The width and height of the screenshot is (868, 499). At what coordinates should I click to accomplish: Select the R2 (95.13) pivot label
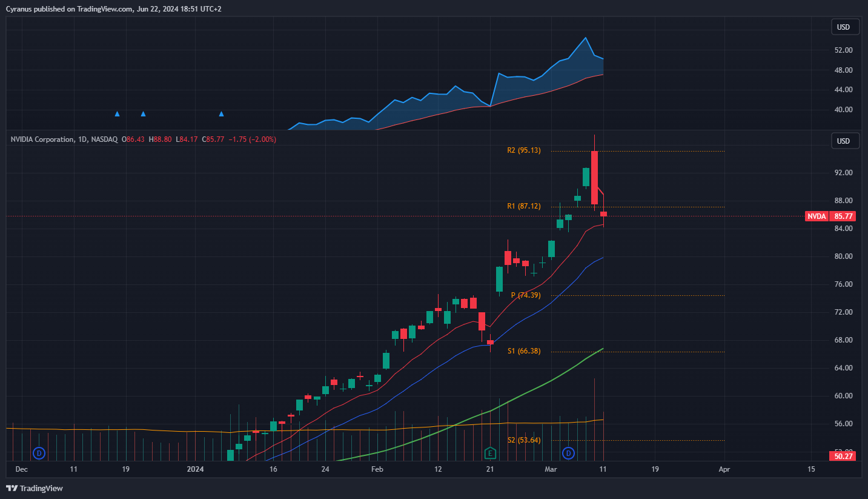(524, 150)
